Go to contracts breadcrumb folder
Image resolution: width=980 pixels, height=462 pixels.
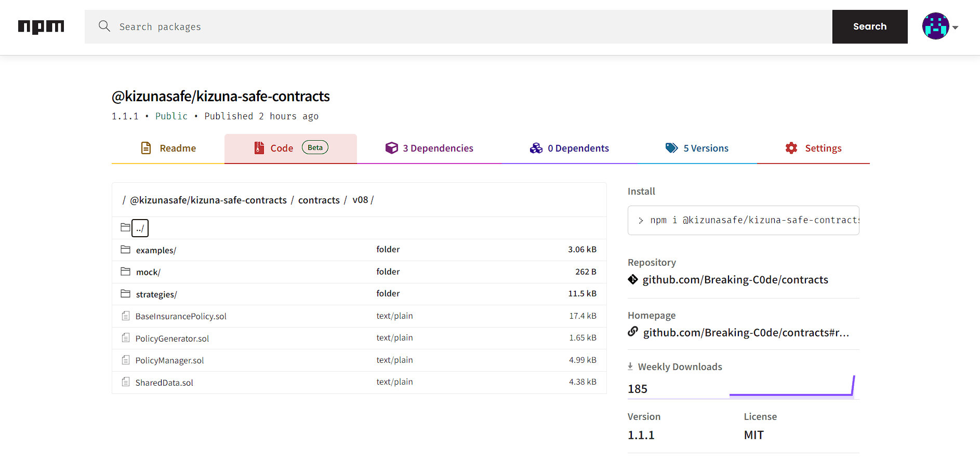319,200
